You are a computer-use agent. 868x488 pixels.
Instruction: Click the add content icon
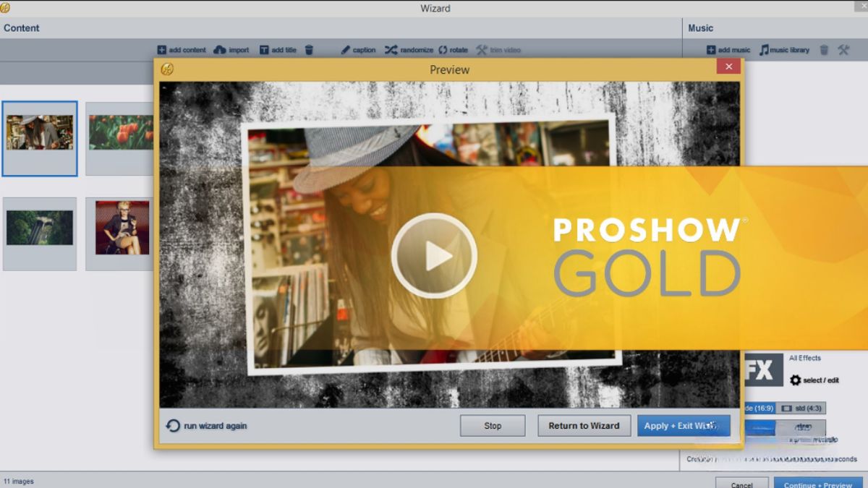pyautogui.click(x=162, y=50)
